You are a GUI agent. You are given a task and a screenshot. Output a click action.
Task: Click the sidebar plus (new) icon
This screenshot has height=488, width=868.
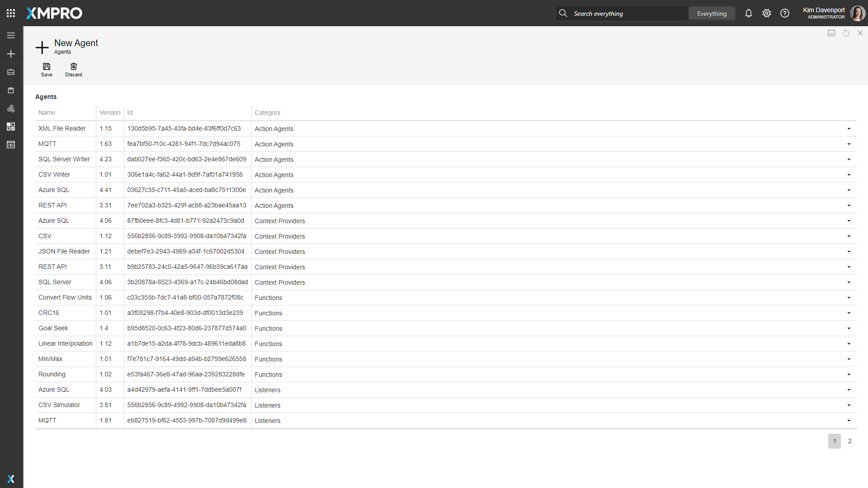pos(11,54)
